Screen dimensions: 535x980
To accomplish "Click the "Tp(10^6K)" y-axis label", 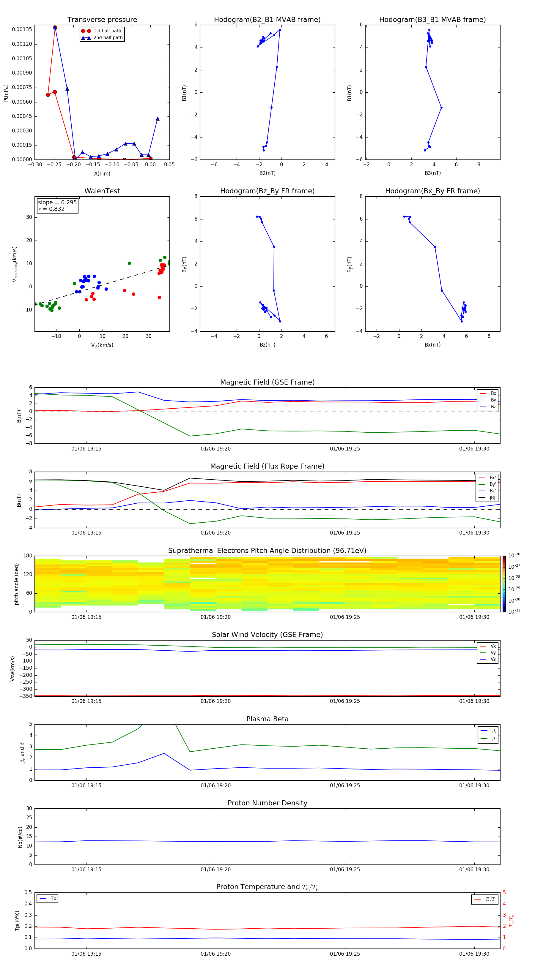I will [x=17, y=921].
